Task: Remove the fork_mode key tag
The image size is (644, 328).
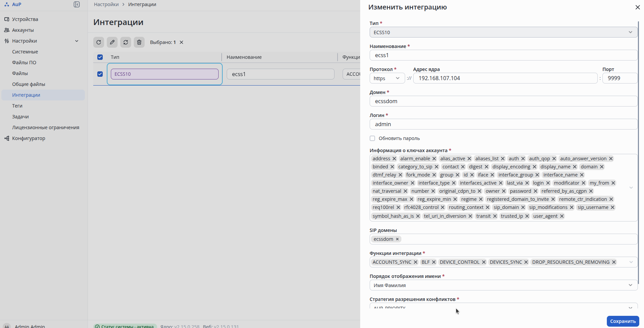Action: tap(434, 175)
